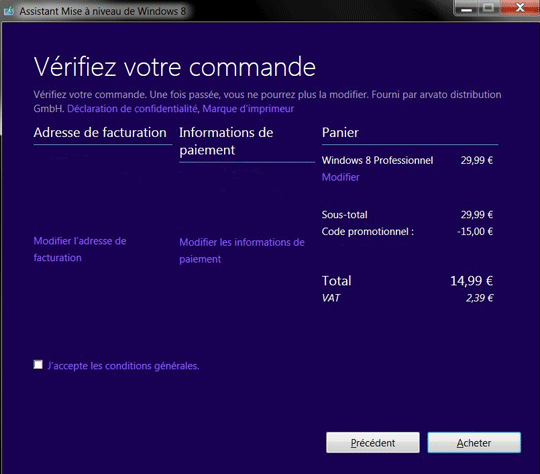
Task: Check the J'accepte les conditions générales checkbox
Action: click(x=38, y=364)
